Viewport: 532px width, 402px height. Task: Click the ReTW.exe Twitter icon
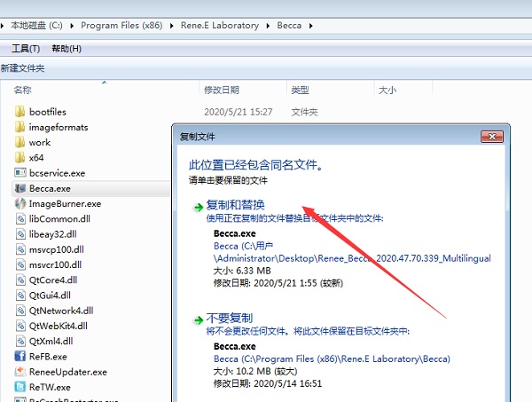pos(20,387)
